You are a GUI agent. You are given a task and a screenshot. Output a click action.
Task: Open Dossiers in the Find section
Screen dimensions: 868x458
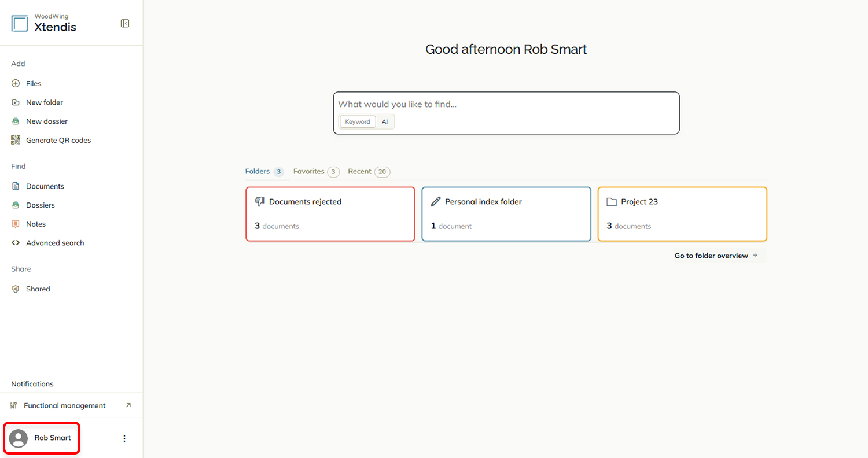(41, 205)
